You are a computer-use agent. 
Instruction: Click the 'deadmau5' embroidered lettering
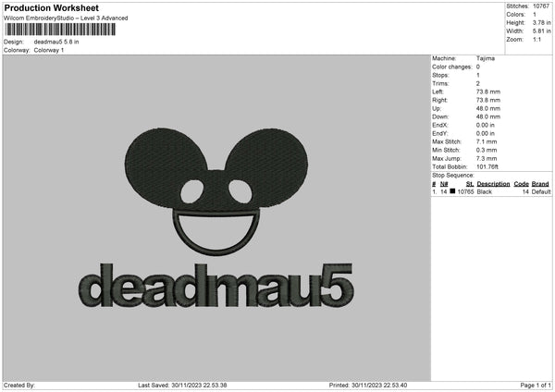216,285
